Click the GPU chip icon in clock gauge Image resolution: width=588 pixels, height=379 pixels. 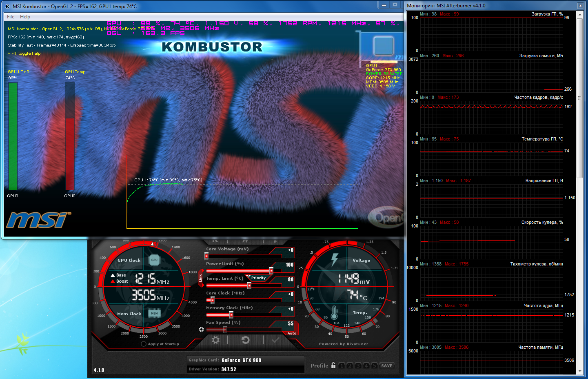point(154,260)
